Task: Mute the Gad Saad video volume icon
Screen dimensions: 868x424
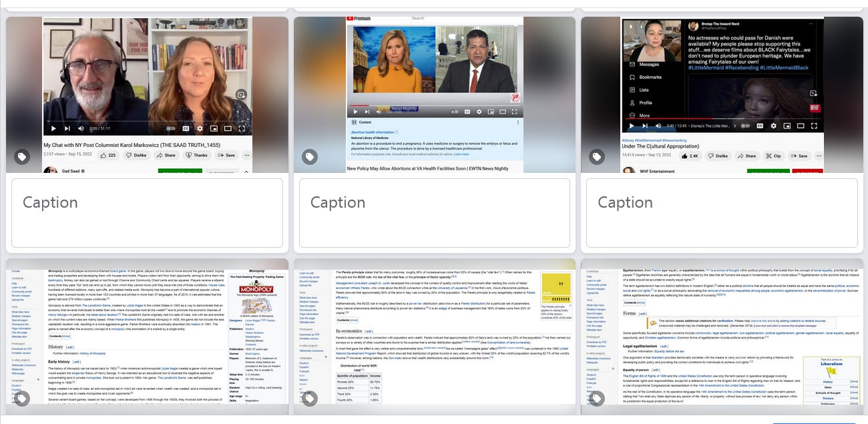Action: pos(81,128)
